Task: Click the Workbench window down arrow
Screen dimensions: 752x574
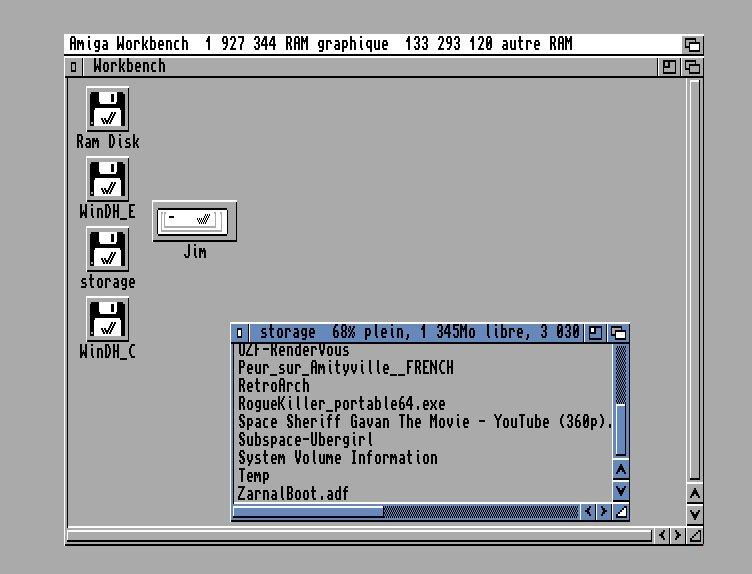Action: click(x=694, y=514)
